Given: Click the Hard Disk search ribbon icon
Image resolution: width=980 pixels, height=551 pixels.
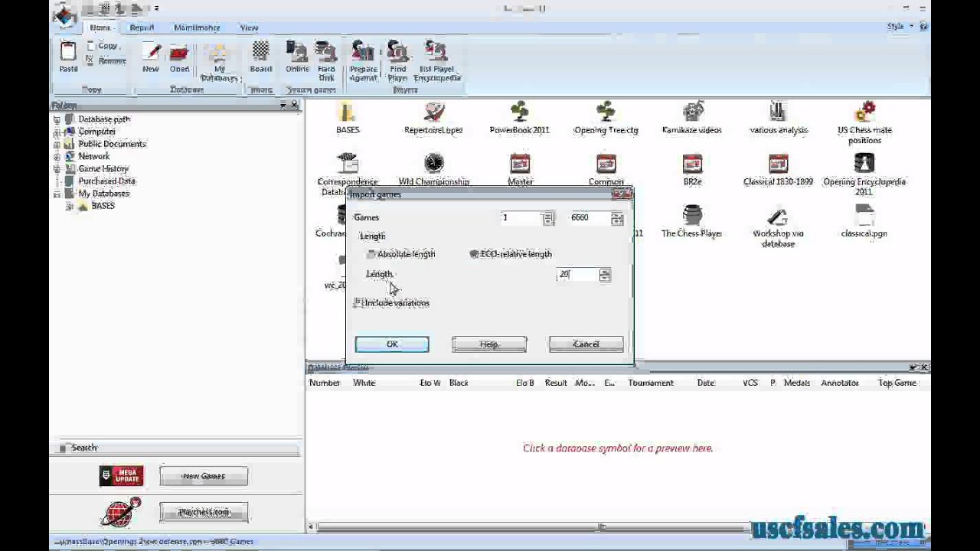Looking at the screenshot, I should coord(326,52).
